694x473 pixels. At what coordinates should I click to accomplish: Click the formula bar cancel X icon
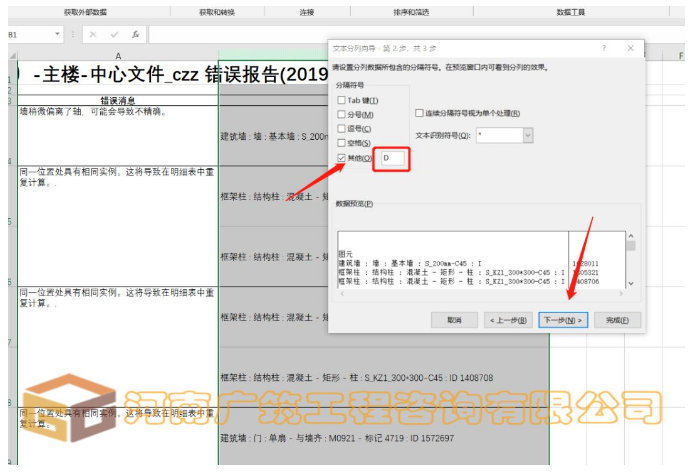click(x=93, y=34)
